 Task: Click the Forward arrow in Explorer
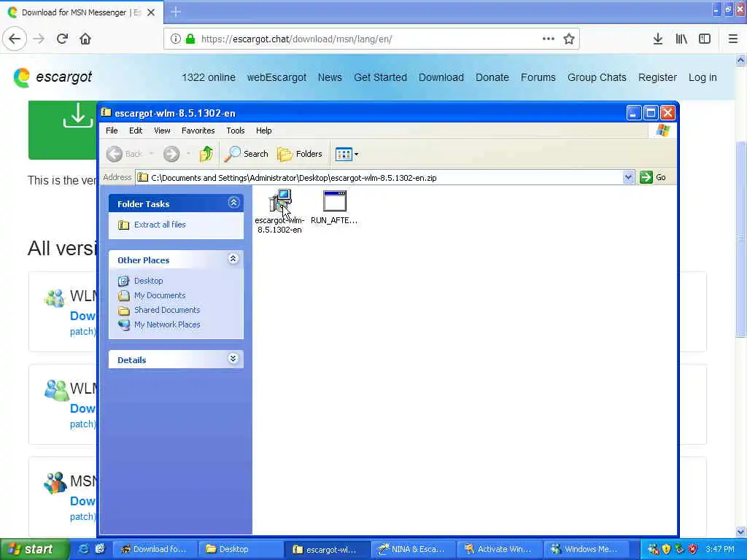[171, 154]
